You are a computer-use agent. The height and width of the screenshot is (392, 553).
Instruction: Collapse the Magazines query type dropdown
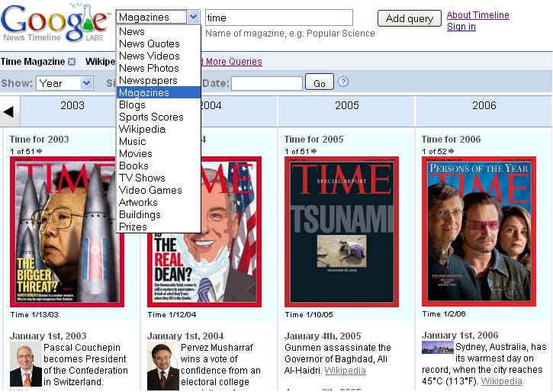click(193, 17)
